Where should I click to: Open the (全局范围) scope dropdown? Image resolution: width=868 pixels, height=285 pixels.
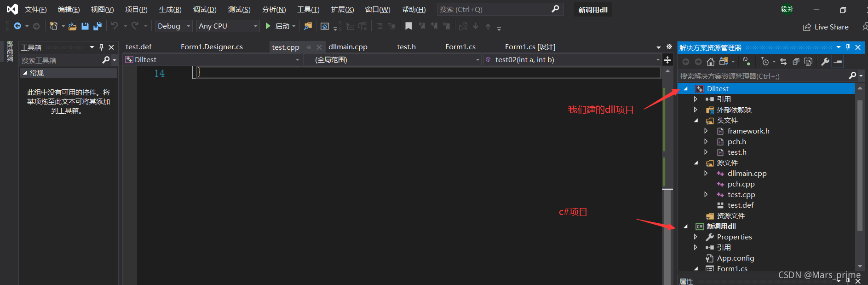(x=392, y=60)
